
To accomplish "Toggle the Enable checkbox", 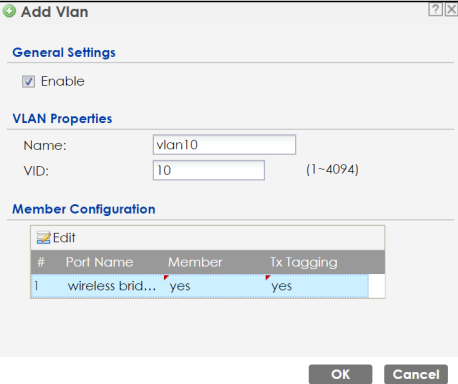I will 28,81.
